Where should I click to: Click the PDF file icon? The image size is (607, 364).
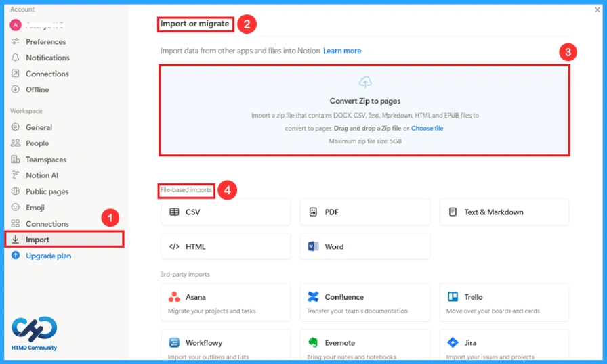(x=313, y=212)
